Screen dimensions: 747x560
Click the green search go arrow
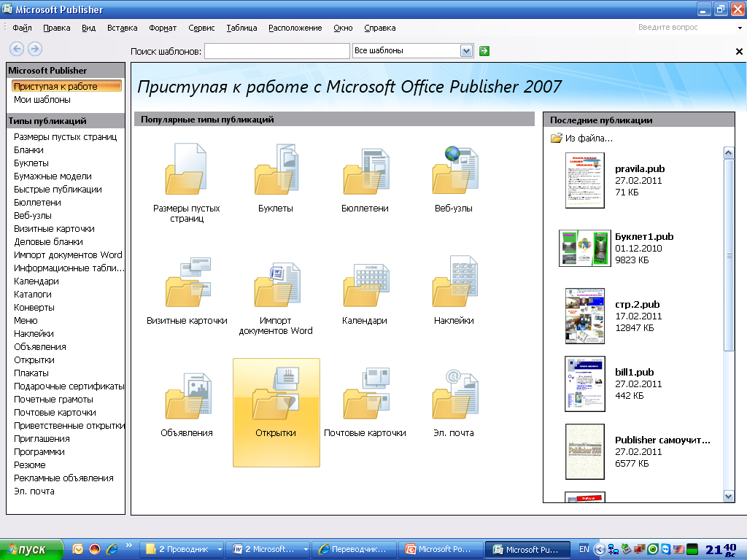coord(484,51)
